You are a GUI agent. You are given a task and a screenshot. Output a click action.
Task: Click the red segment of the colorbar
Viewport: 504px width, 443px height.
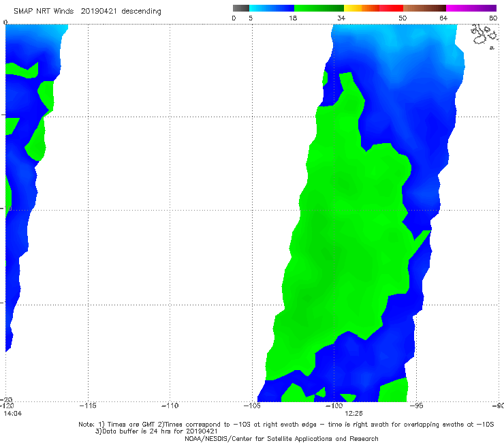(391, 8)
